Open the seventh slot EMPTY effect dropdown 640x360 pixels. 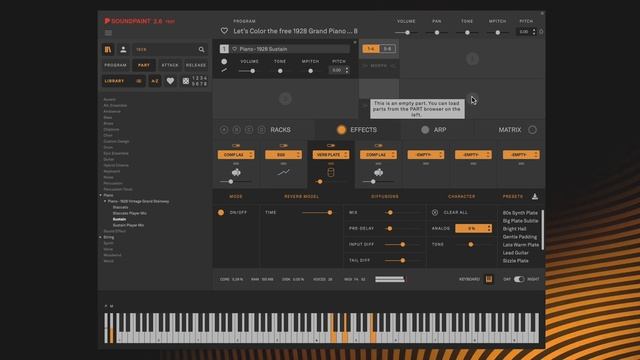tap(521, 155)
